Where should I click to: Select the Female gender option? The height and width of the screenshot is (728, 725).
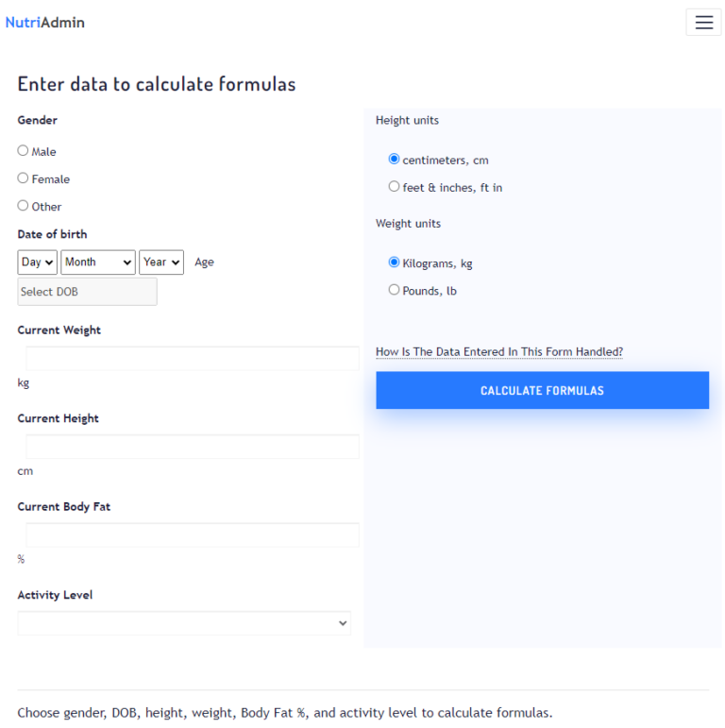tap(24, 178)
